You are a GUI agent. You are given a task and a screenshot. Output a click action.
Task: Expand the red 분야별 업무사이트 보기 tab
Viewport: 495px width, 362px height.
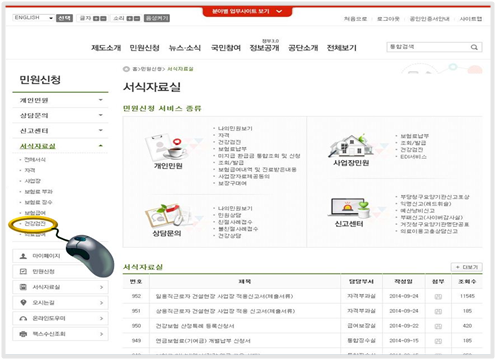[247, 11]
